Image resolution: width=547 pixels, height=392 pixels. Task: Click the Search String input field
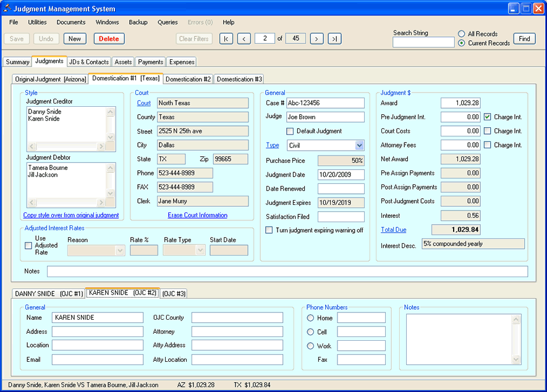423,43
